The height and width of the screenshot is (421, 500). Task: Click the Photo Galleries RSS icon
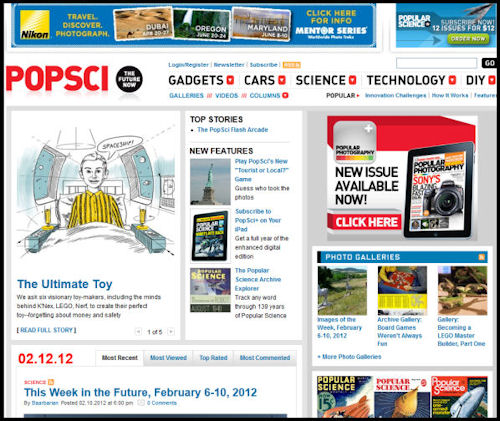[x=481, y=257]
